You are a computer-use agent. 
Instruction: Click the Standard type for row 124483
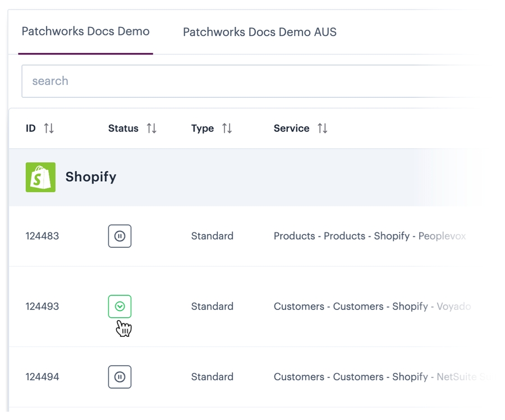pos(212,236)
